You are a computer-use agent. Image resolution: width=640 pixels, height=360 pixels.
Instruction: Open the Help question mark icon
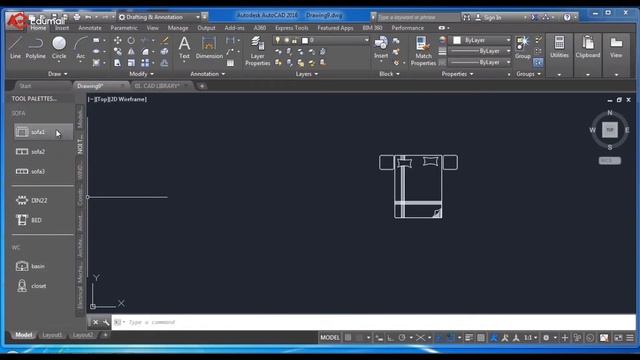(567, 17)
